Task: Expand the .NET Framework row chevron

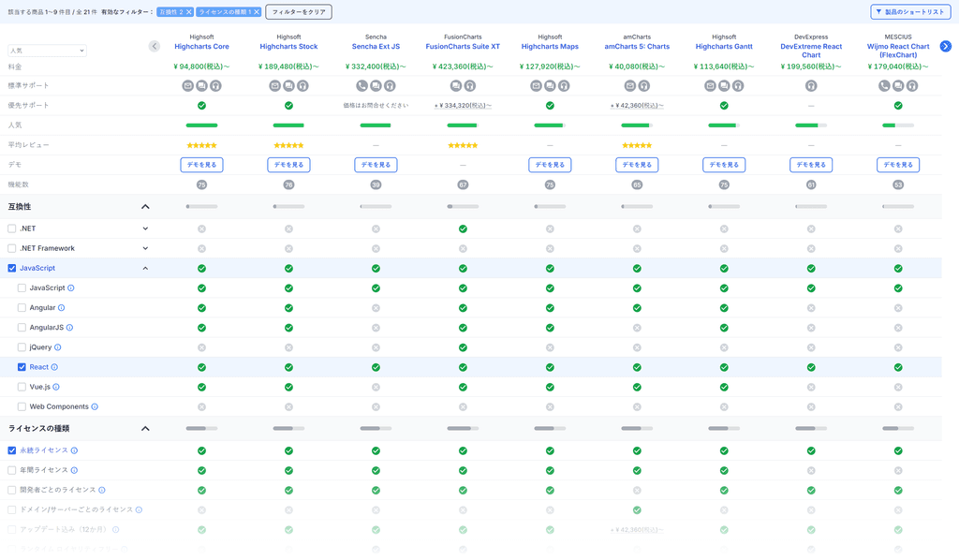Action: (x=145, y=248)
